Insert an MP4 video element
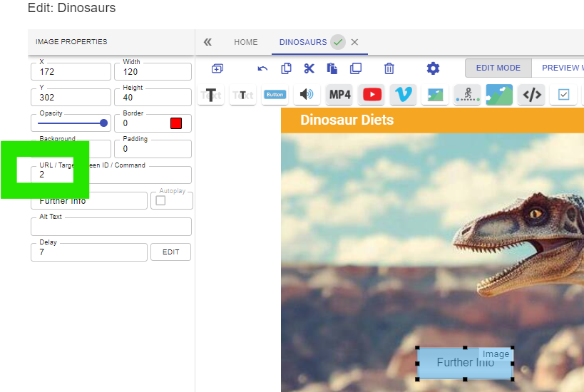This screenshot has height=392, width=584. pyautogui.click(x=339, y=95)
